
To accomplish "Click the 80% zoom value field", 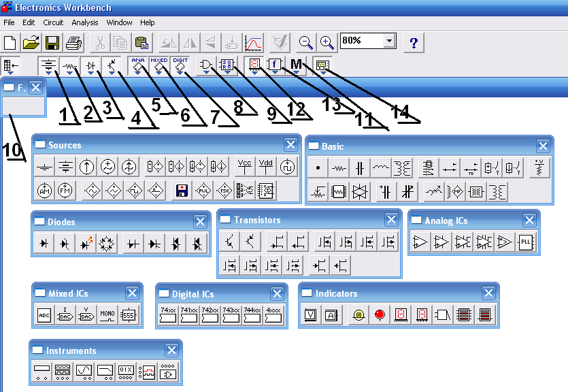I will (x=362, y=40).
